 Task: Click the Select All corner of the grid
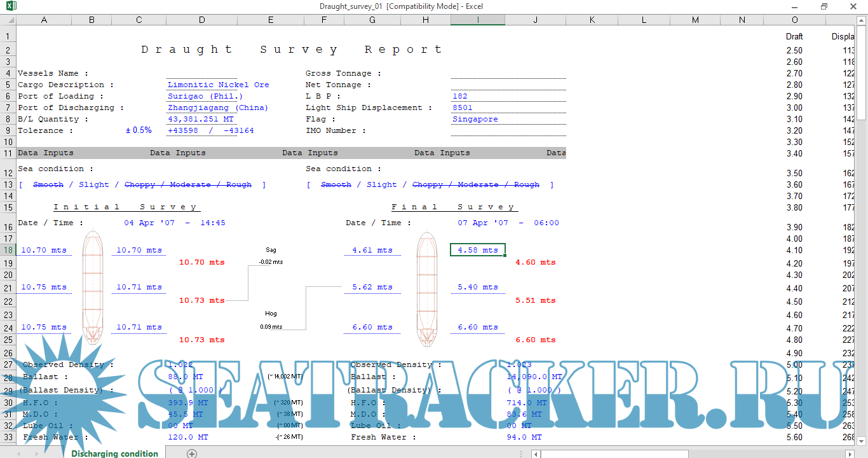(x=8, y=20)
